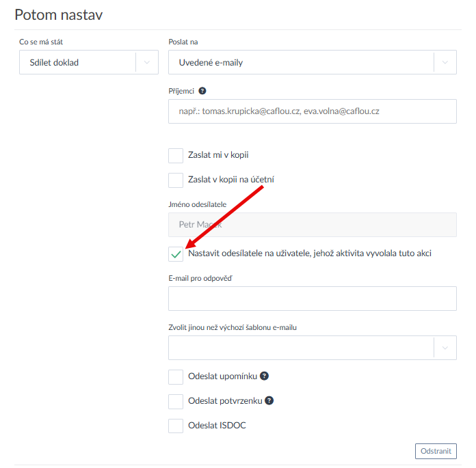The height and width of the screenshot is (468, 476).
Task: Open the Poslat na dropdown arrow
Action: coord(445,63)
